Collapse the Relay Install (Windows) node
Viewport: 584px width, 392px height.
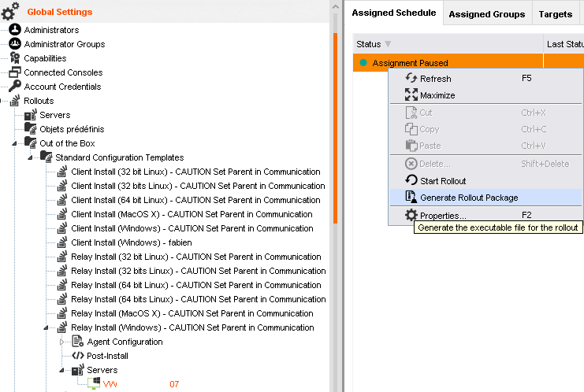pyautogui.click(x=46, y=327)
